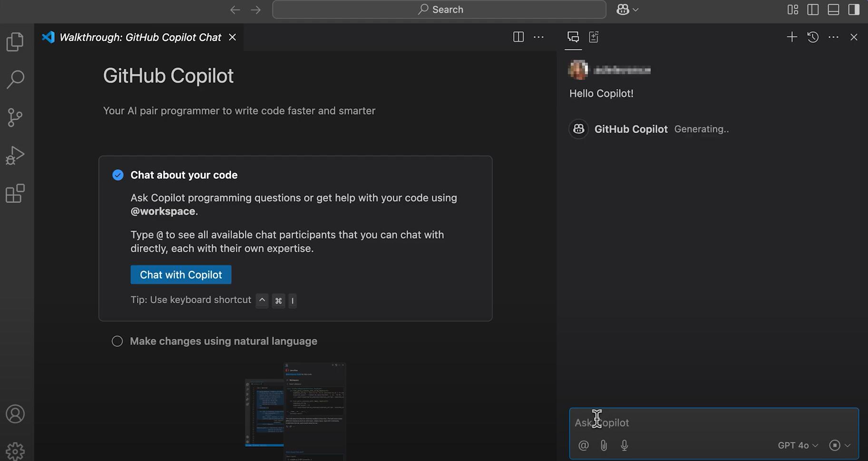Start voice chat with microphone icon
This screenshot has width=868, height=461.
[624, 445]
